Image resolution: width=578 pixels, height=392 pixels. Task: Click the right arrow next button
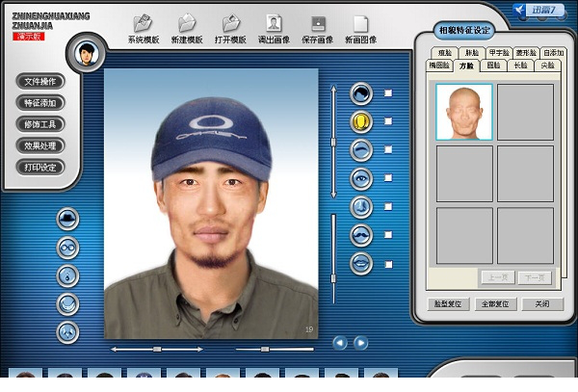[361, 343]
